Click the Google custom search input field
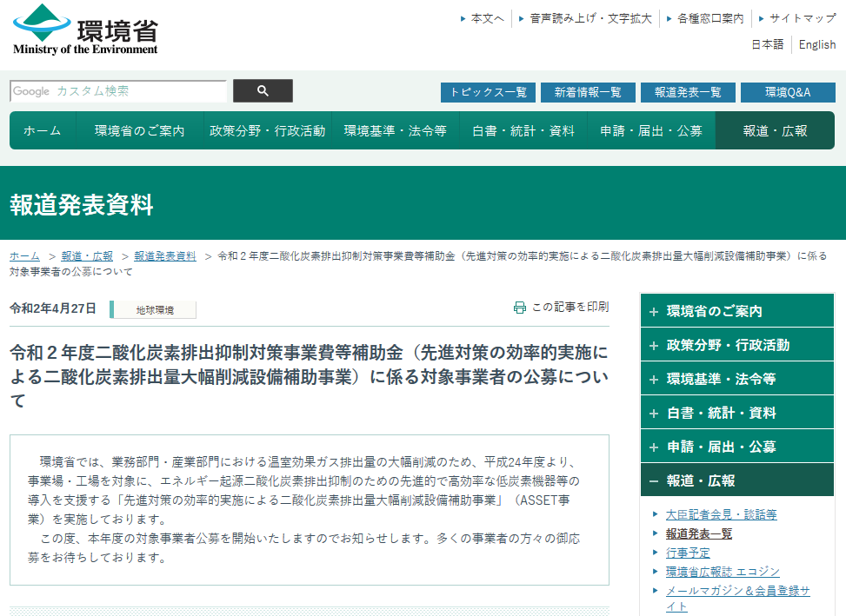This screenshot has height=616, width=846. [117, 91]
